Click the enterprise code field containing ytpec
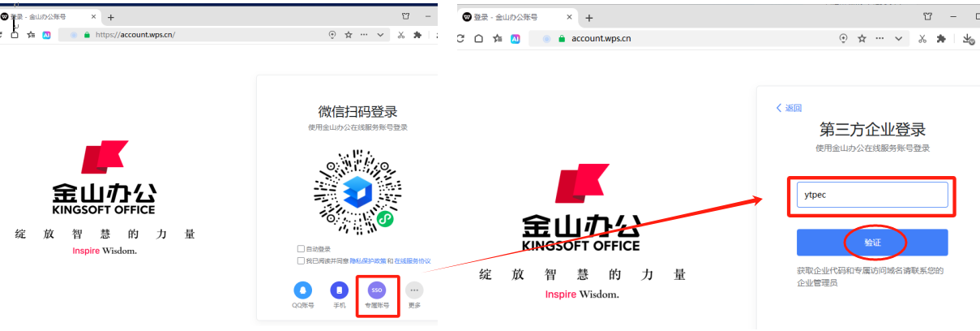Viewport: 980px width, 331px height. [871, 195]
